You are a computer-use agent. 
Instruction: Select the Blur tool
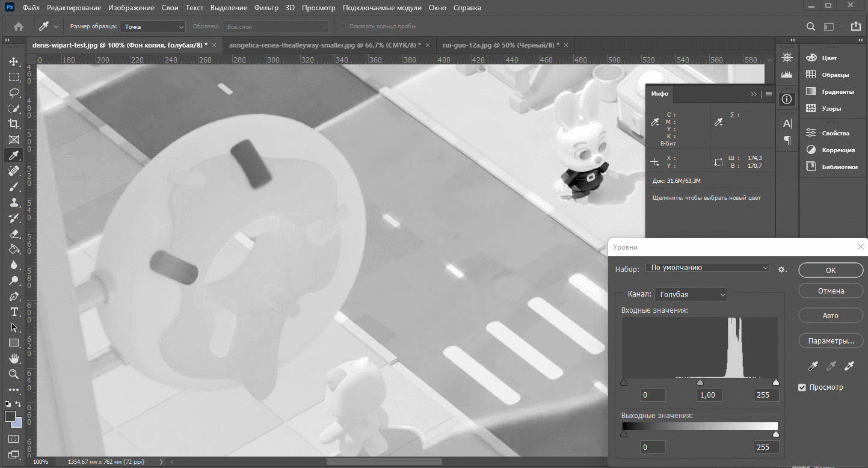point(13,265)
